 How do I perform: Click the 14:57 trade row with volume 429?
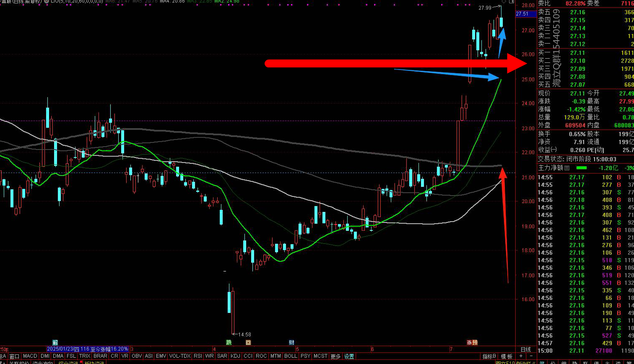pyautogui.click(x=586, y=343)
